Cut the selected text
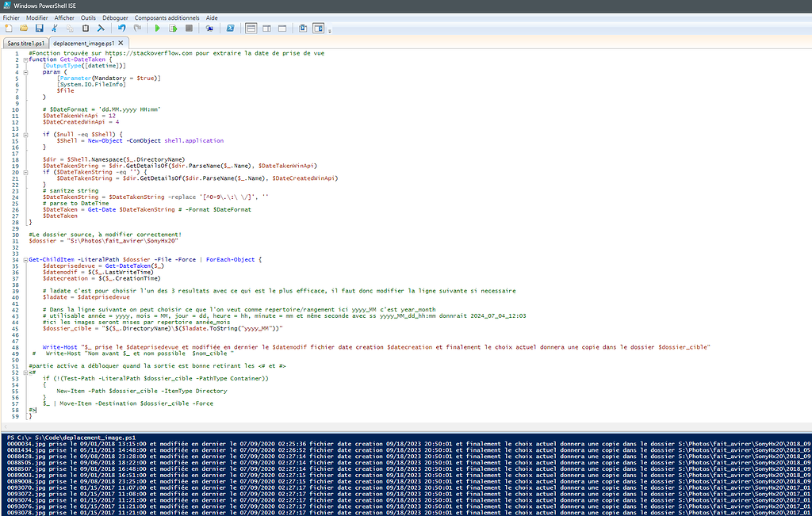This screenshot has height=516, width=812. [x=55, y=28]
